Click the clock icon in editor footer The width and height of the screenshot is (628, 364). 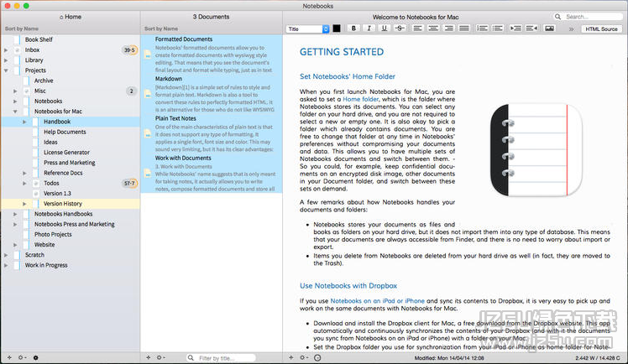[x=317, y=357]
